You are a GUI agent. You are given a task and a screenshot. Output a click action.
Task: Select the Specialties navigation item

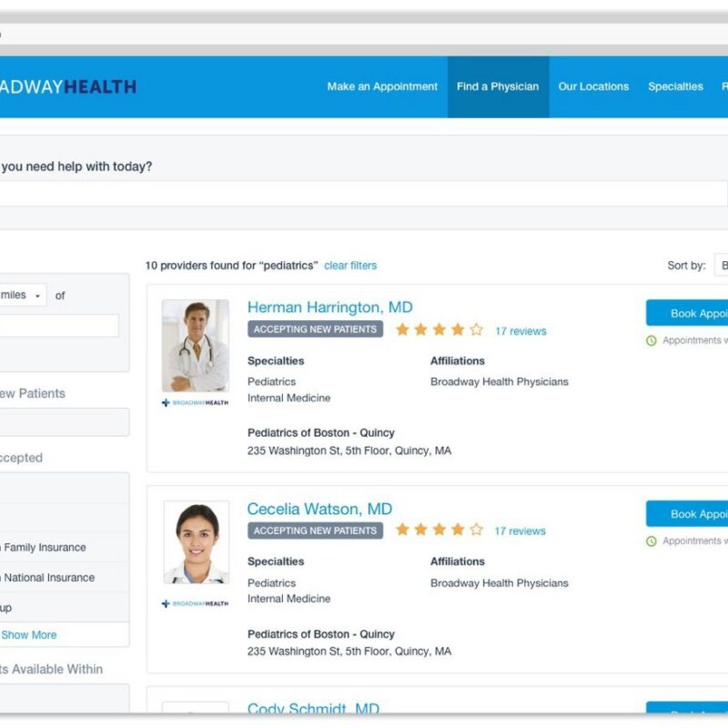pos(675,87)
